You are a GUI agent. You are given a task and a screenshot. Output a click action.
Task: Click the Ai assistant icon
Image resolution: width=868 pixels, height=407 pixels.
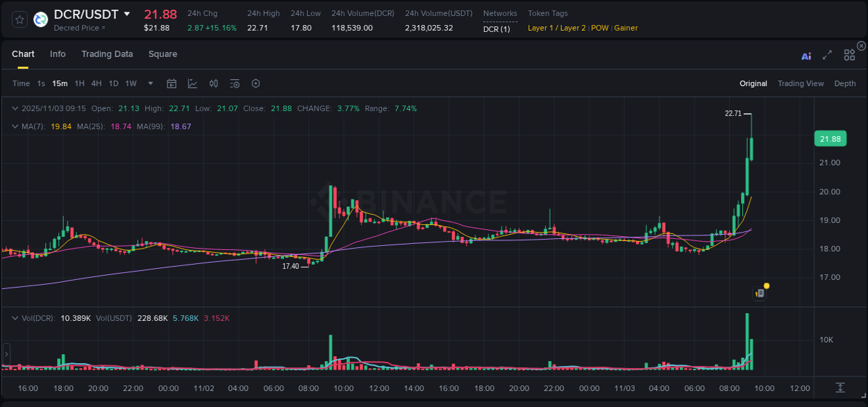click(x=806, y=56)
